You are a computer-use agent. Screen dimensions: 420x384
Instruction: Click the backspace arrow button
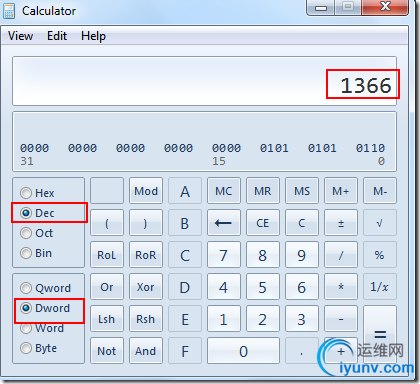pyautogui.click(x=223, y=223)
